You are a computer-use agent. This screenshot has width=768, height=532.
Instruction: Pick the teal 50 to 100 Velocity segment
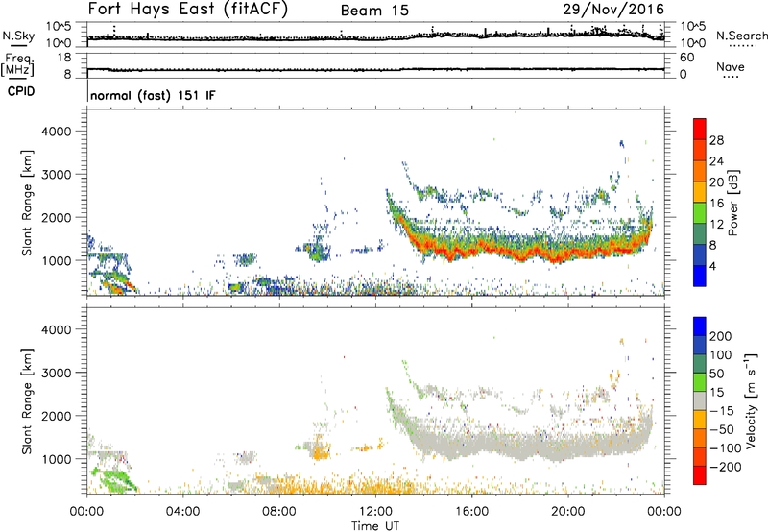point(700,364)
